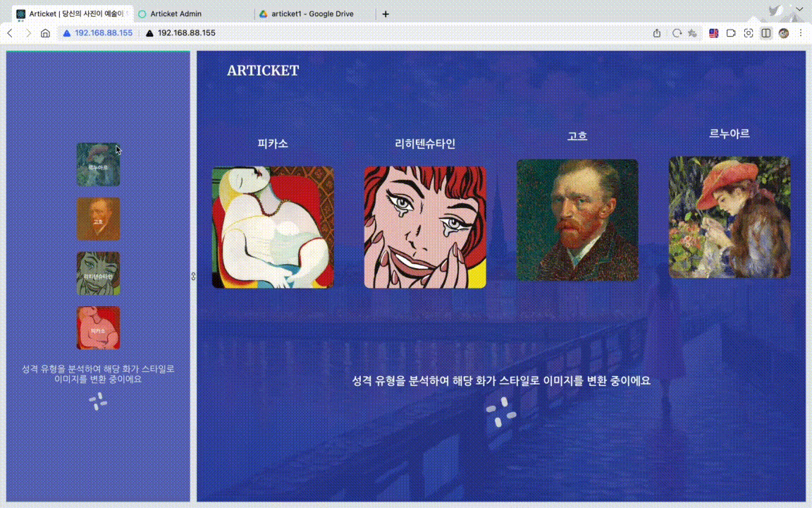This screenshot has width=812, height=508.
Task: Click the left pane site security warning icon
Action: pyautogui.click(x=67, y=33)
